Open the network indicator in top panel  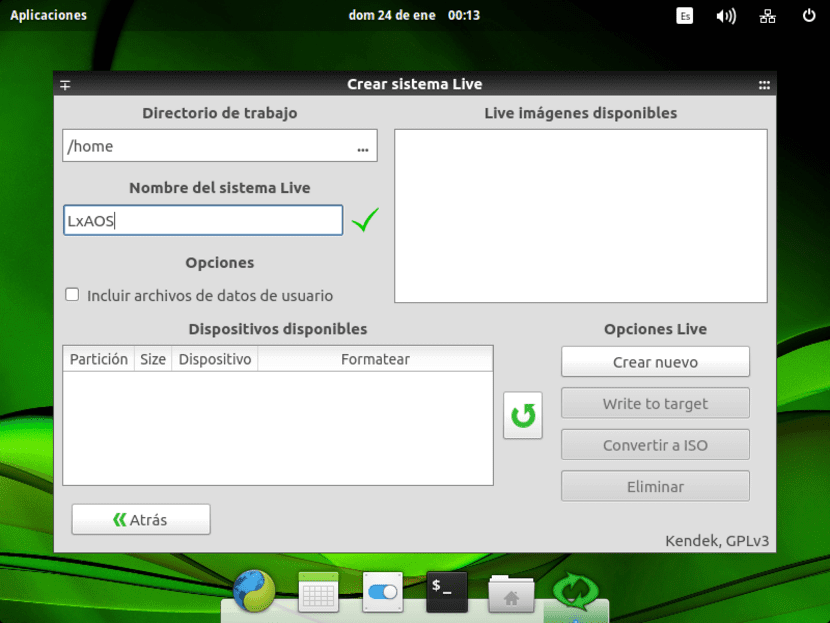click(767, 16)
